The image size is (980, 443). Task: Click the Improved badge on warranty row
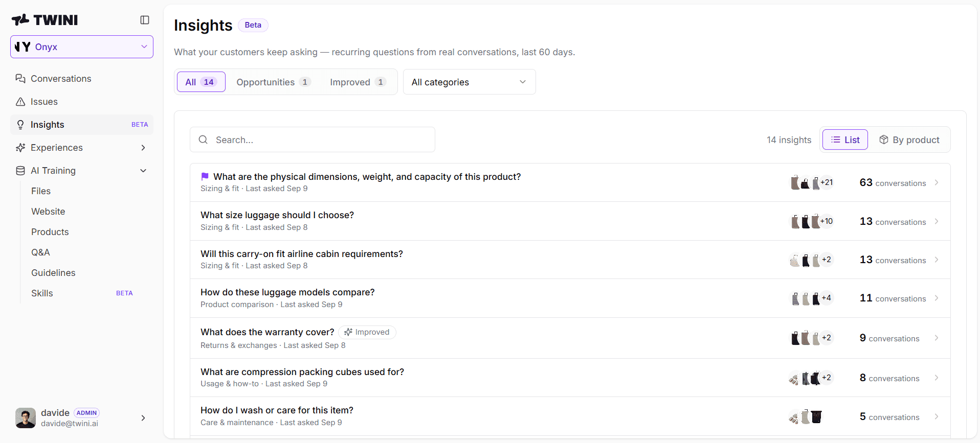(x=367, y=332)
